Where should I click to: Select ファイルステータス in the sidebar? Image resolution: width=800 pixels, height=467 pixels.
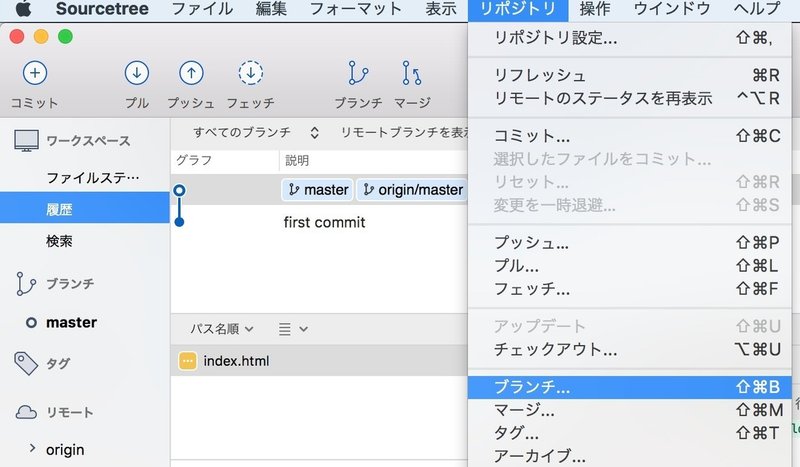[x=85, y=177]
